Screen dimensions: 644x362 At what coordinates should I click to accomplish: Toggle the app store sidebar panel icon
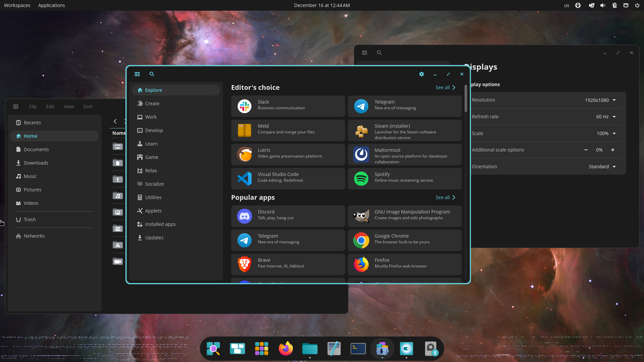tap(137, 74)
